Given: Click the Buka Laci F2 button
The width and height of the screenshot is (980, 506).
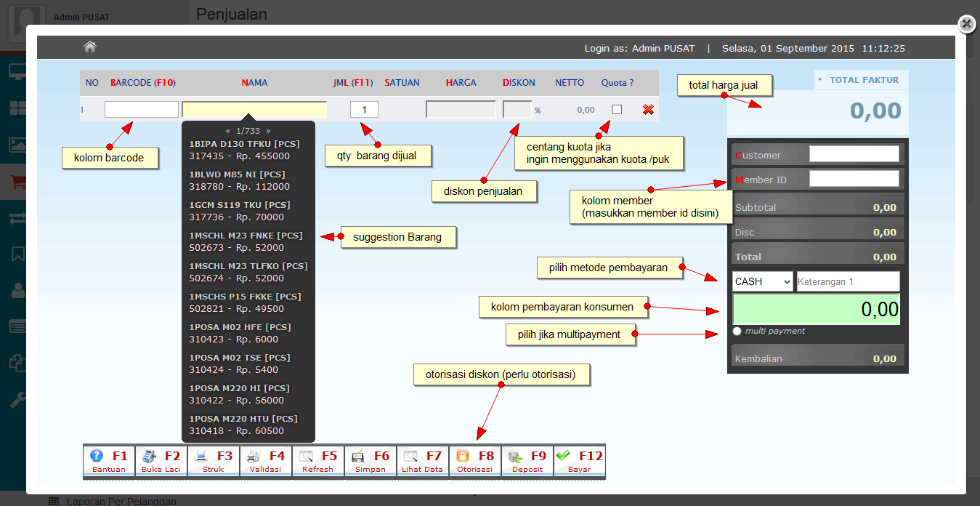Looking at the screenshot, I should click(161, 461).
